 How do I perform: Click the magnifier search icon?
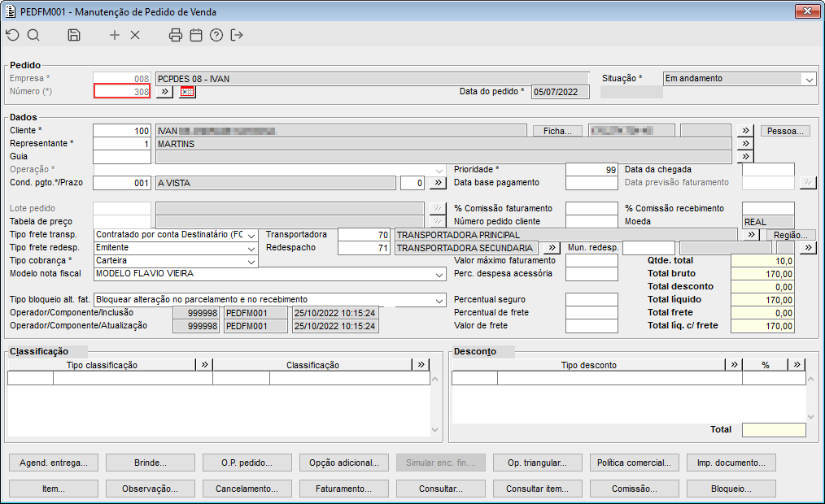pyautogui.click(x=33, y=35)
